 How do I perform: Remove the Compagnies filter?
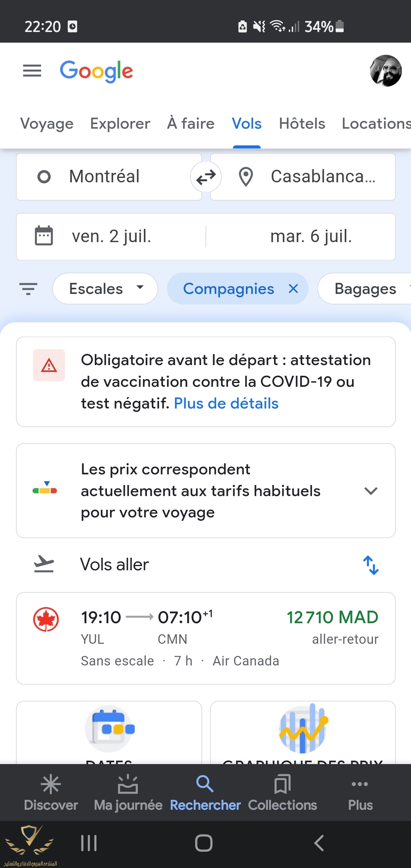coord(293,289)
